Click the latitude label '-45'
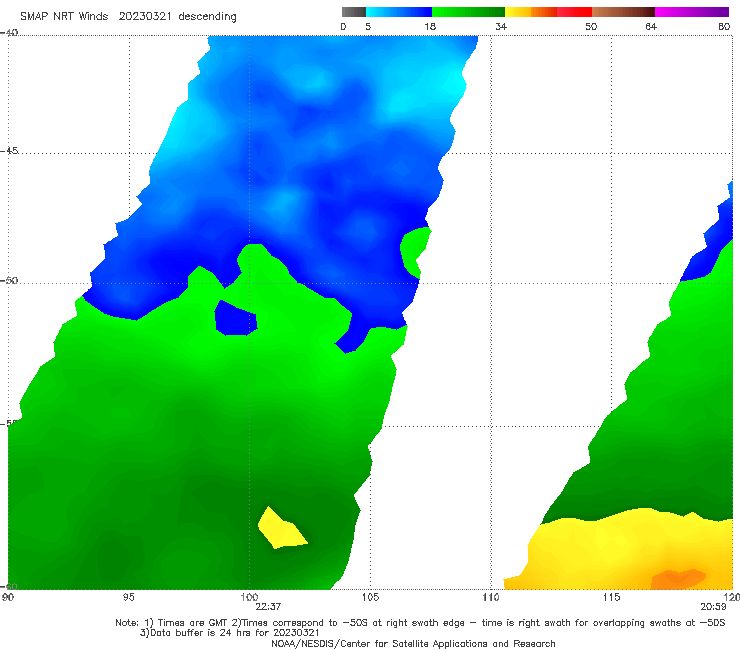The image size is (740, 650). (9, 151)
